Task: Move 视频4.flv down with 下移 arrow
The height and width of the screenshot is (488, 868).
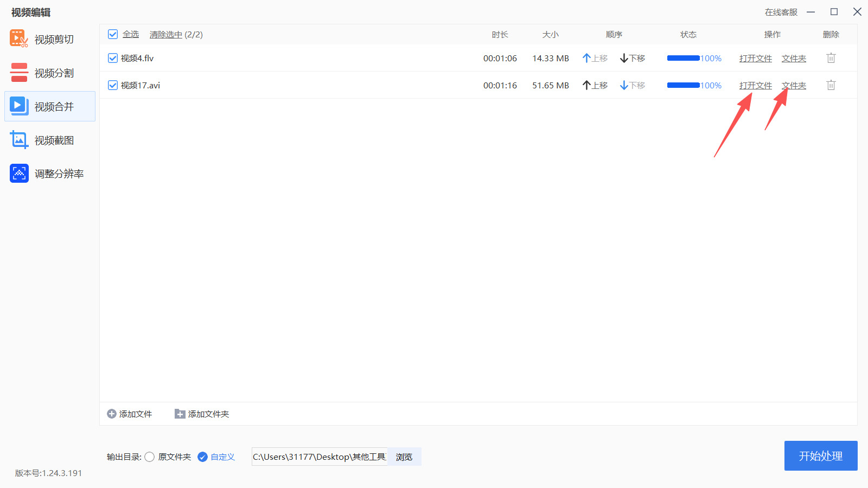Action: [632, 58]
